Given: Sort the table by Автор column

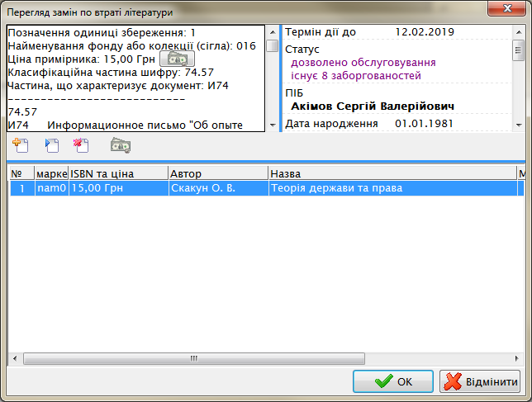Looking at the screenshot, I should 217,174.
